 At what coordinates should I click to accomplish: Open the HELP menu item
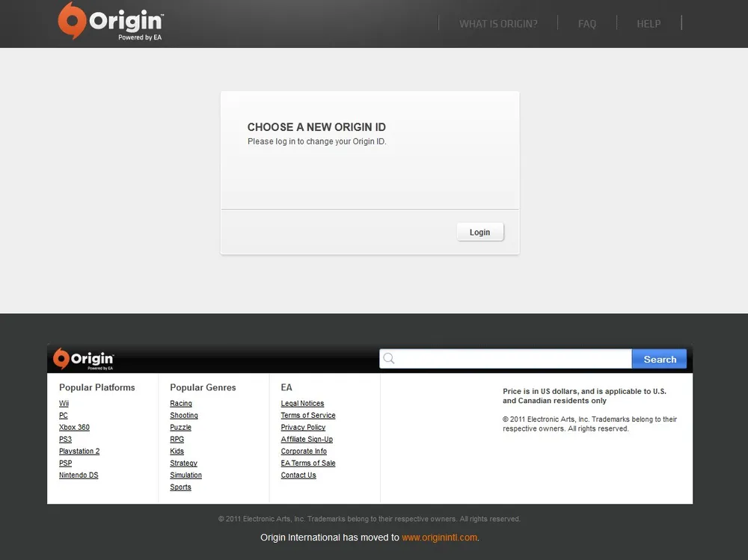[649, 24]
